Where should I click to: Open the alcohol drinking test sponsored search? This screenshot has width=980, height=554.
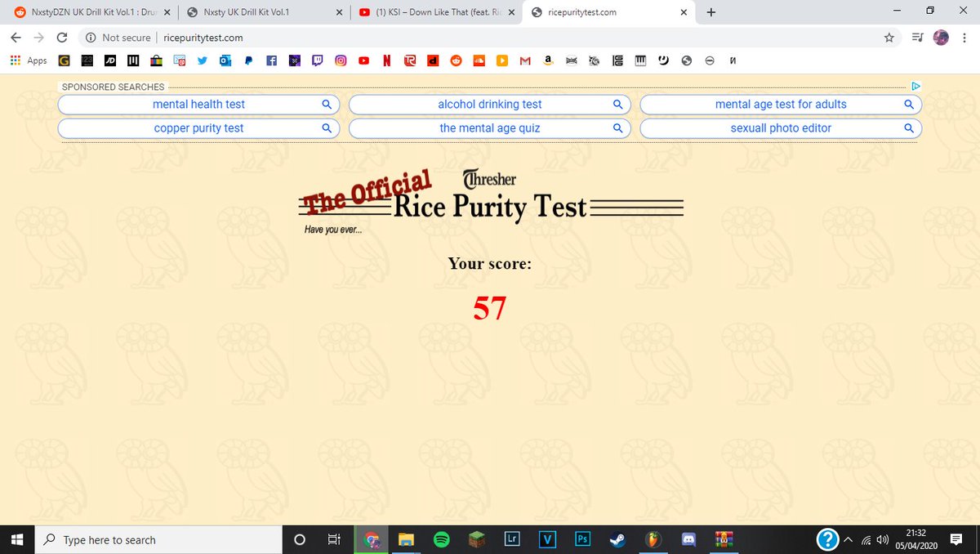[x=490, y=105]
